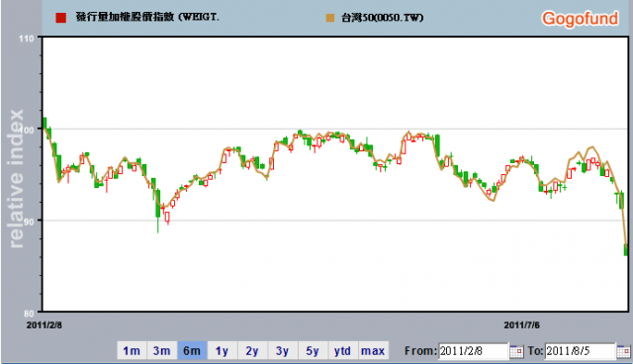Show year-to-date with ytd tab
633x364 pixels.
pyautogui.click(x=343, y=350)
